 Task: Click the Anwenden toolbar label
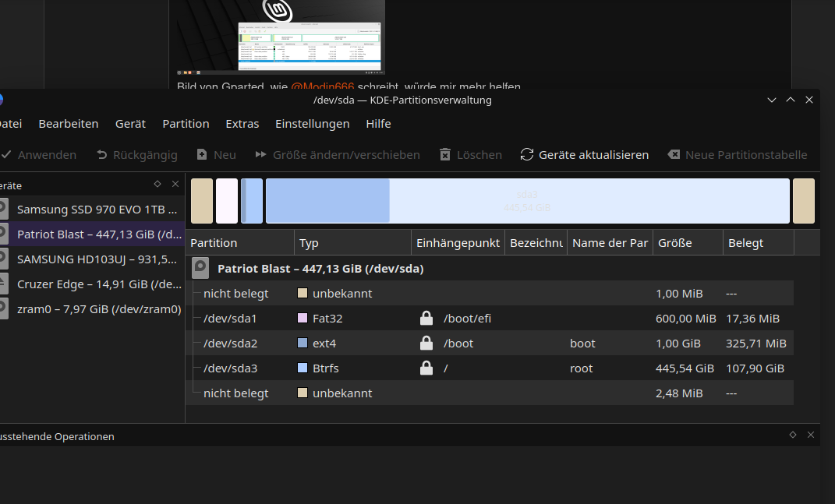click(x=47, y=155)
